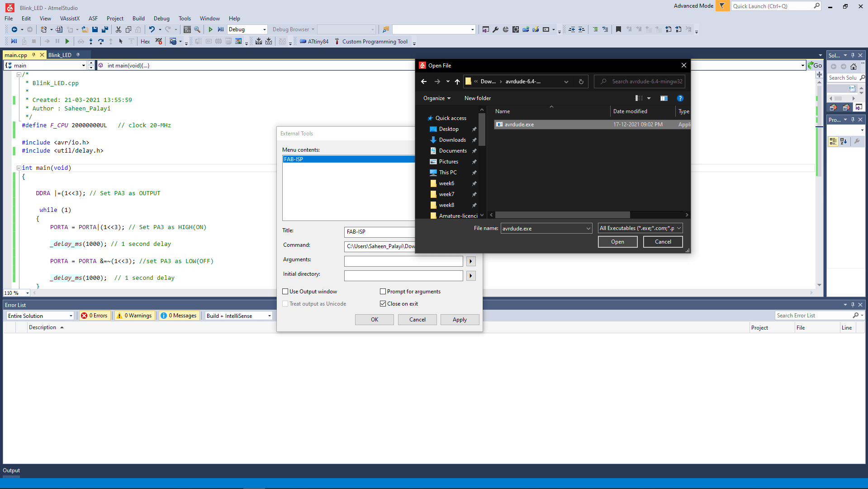Viewport: 868px width, 489px height.
Task: Click the Save main.cpp icon
Action: coord(95,29)
